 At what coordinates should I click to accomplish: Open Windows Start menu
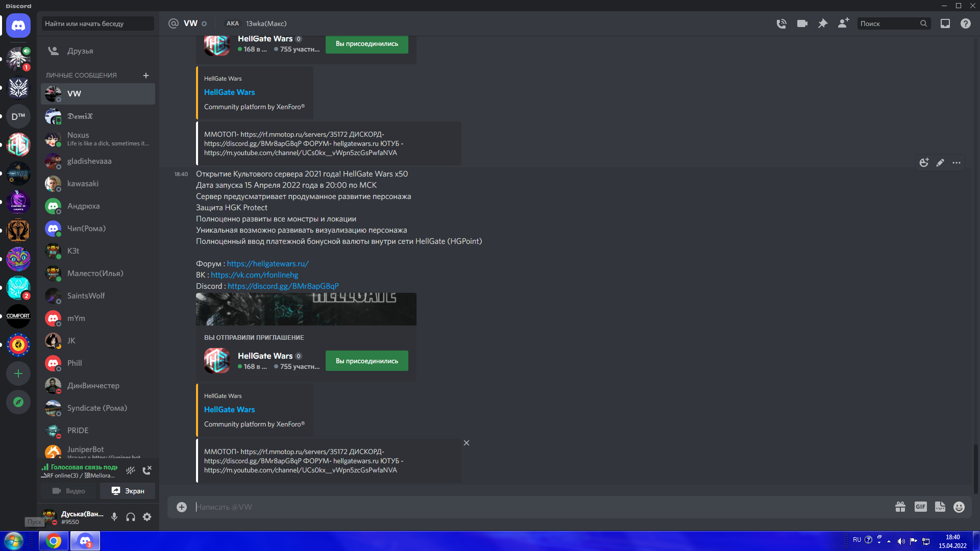tap(14, 541)
